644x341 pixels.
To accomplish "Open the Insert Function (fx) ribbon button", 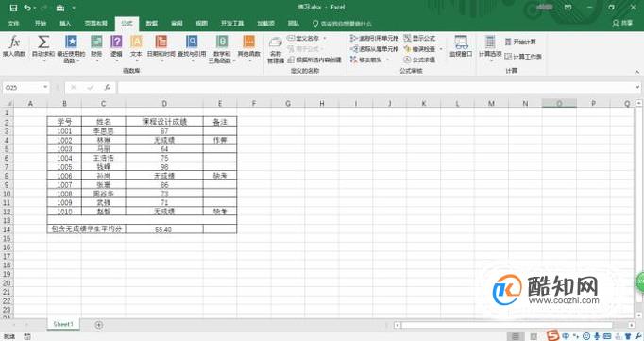I will [x=14, y=46].
